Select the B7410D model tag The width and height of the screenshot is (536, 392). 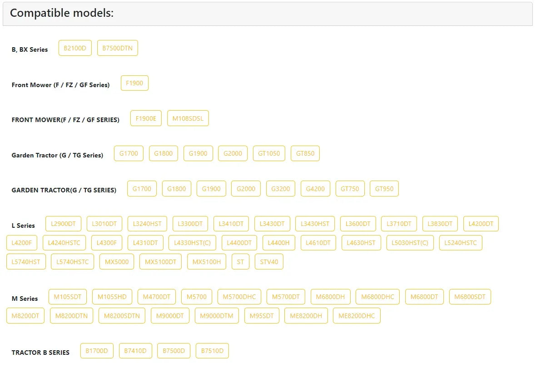click(135, 351)
